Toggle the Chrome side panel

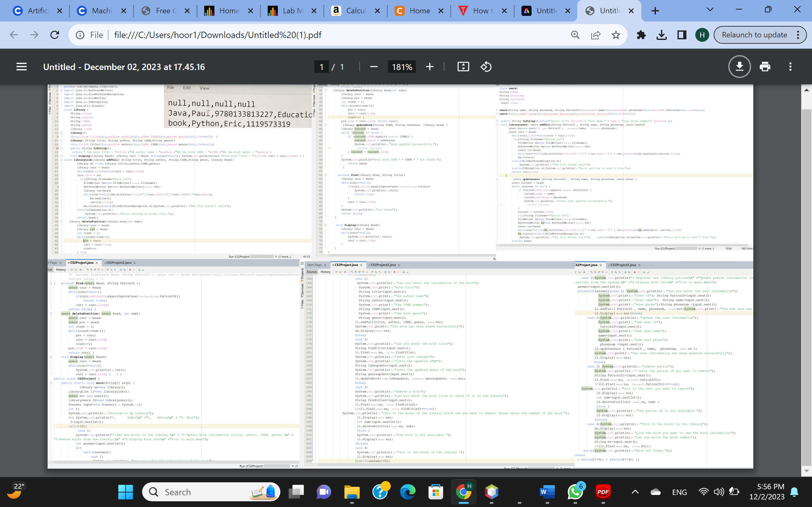click(681, 35)
